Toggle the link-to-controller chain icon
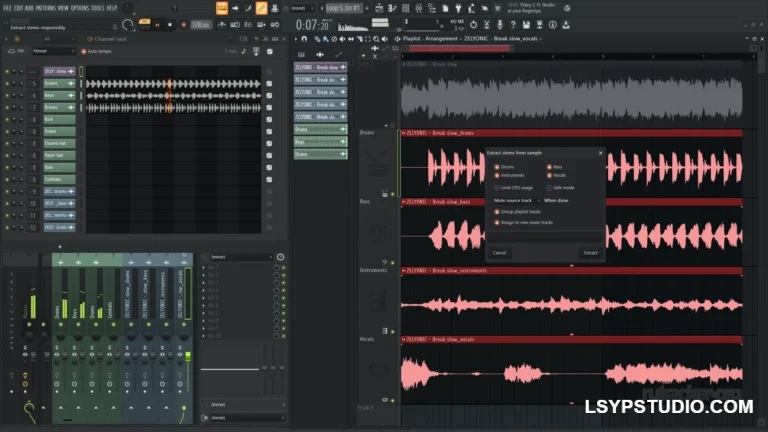This screenshot has width=768, height=432. (x=262, y=8)
